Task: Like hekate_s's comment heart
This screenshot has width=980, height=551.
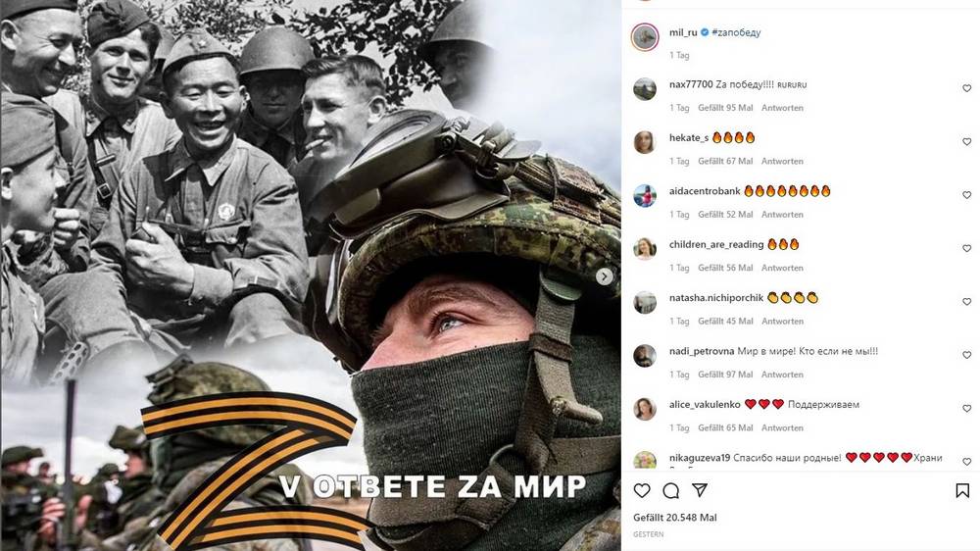Action: [x=967, y=142]
